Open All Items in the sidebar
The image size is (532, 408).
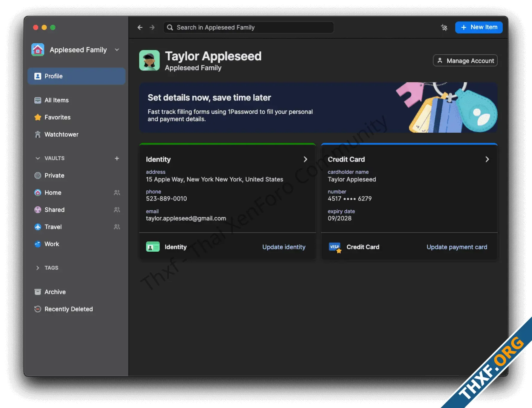point(76,100)
